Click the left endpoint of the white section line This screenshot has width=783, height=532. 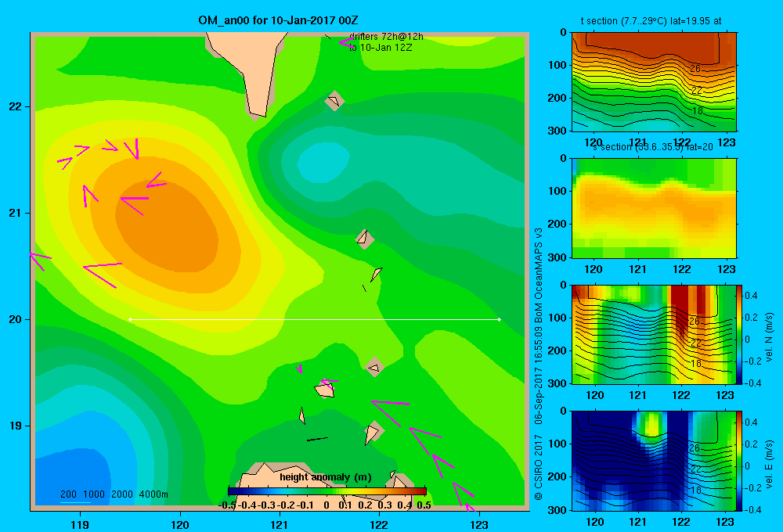point(130,319)
